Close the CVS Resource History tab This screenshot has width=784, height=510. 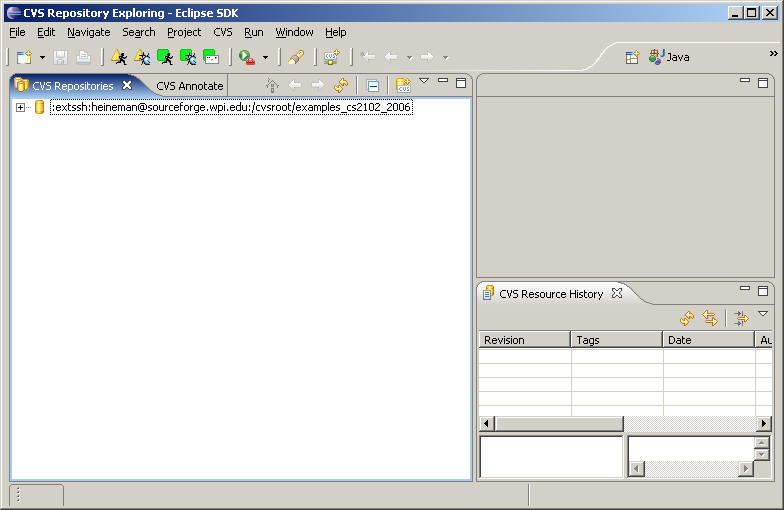[617, 294]
